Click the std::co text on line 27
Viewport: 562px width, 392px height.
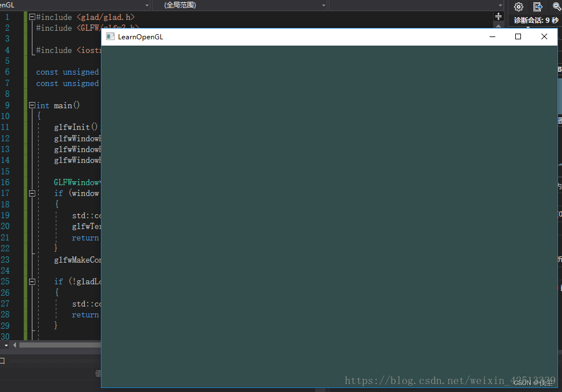click(87, 304)
